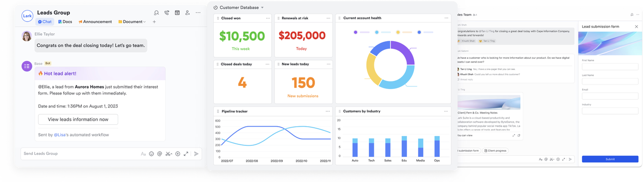Open Closed won card options menu

268,18
